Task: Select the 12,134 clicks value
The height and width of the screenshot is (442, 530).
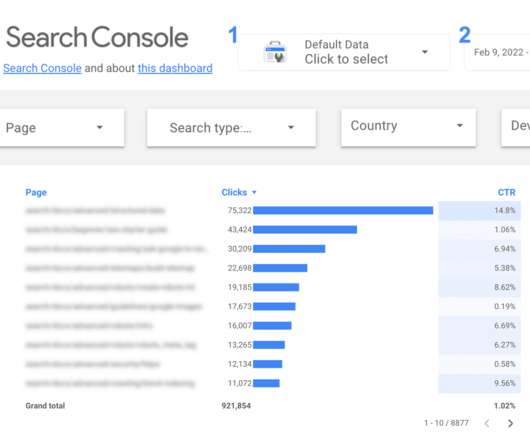Action: pos(240,364)
